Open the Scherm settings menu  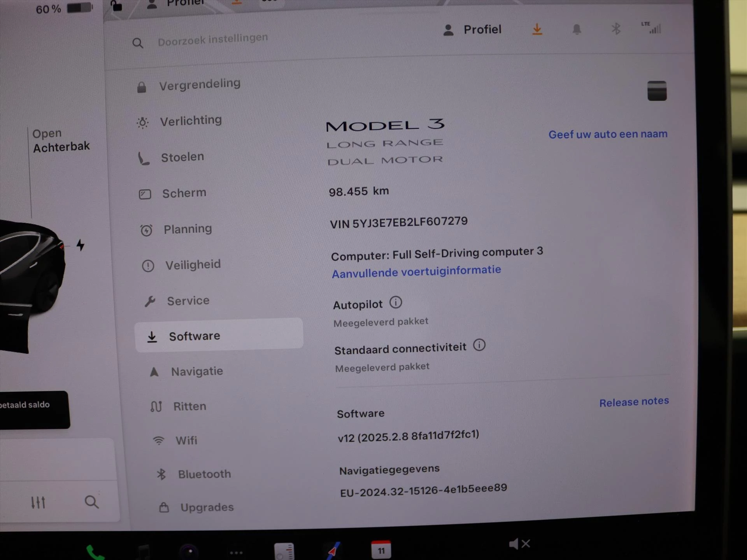tap(173, 193)
